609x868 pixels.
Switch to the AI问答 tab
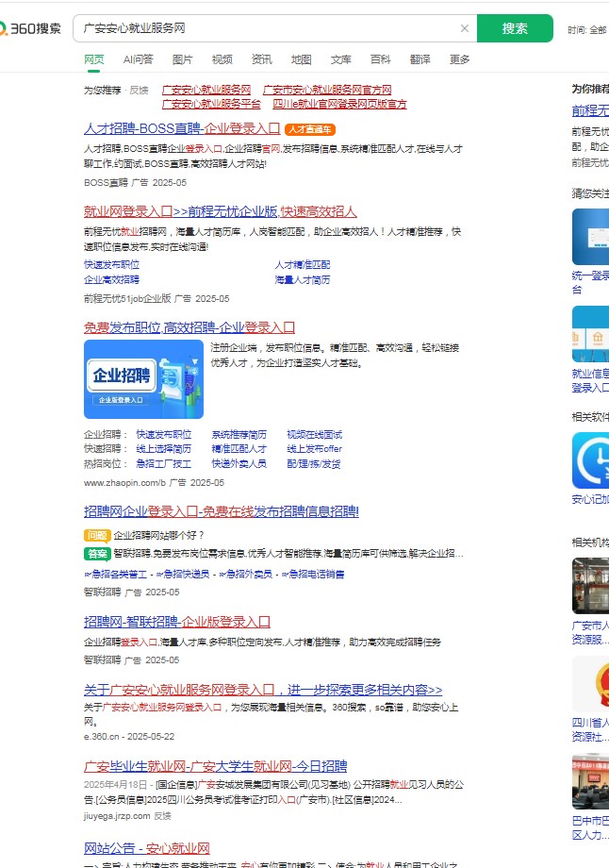pos(138,59)
